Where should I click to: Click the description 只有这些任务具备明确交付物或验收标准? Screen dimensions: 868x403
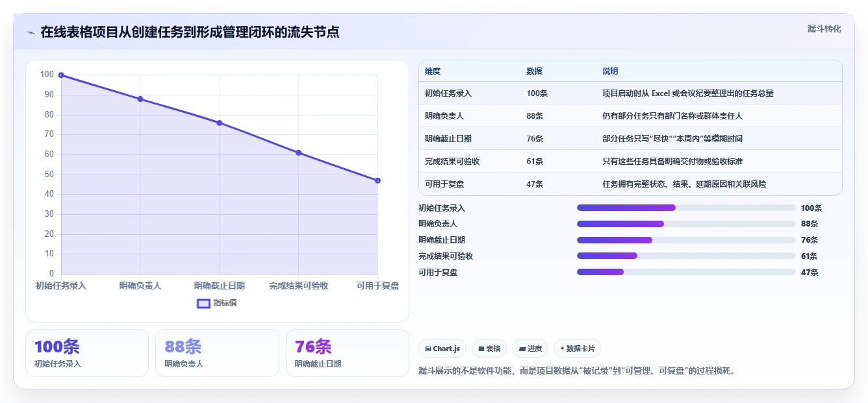672,162
